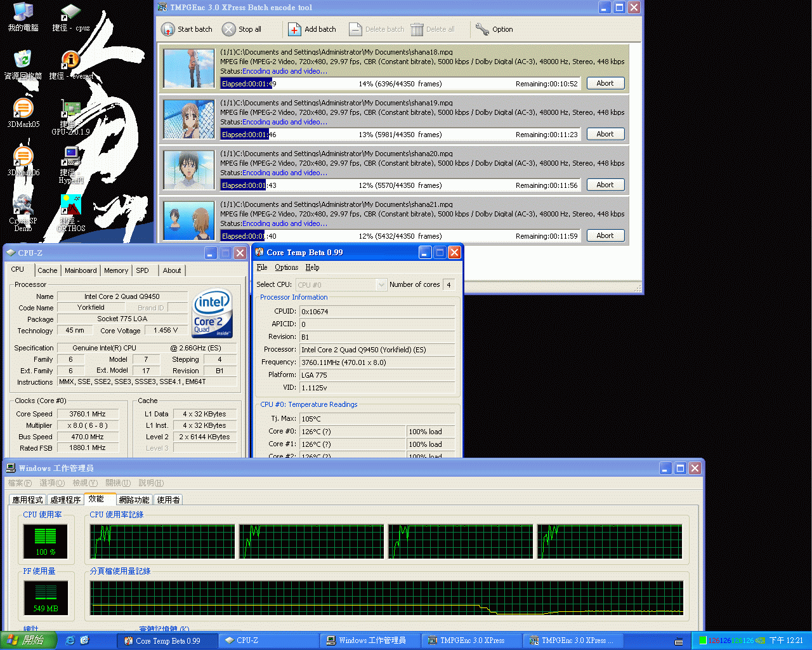This screenshot has width=812, height=650.
Task: Click the Windows Start button
Action: [x=29, y=640]
